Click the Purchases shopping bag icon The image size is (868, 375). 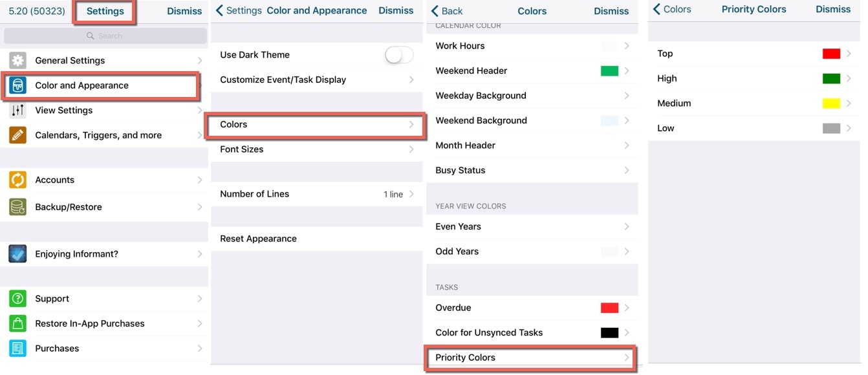(17, 348)
